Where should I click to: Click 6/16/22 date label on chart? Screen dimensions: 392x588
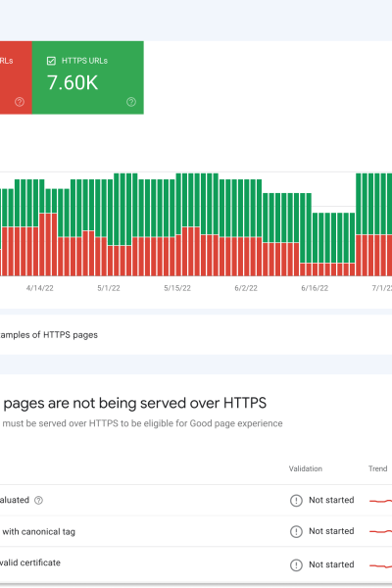pyautogui.click(x=315, y=288)
